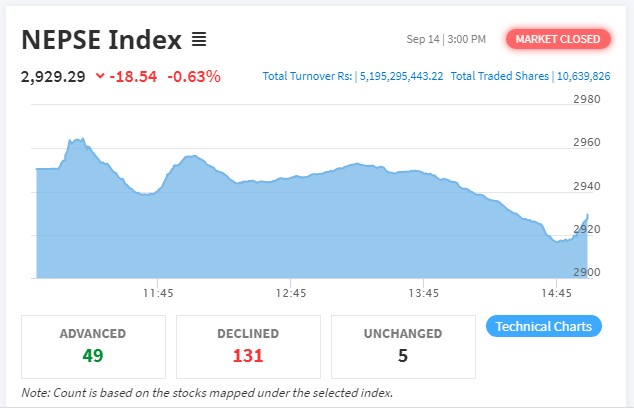634x408 pixels.
Task: Click the 12:45 time axis label
Action: [291, 293]
